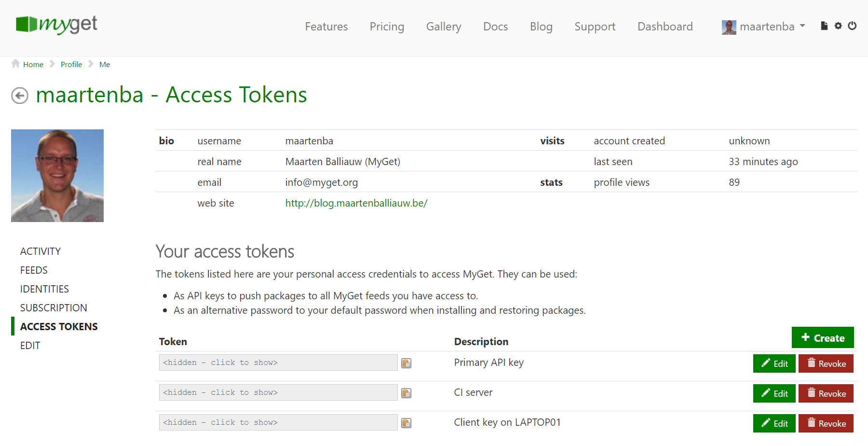
Task: Reveal the hidden Primary API key token
Action: pyautogui.click(x=278, y=362)
